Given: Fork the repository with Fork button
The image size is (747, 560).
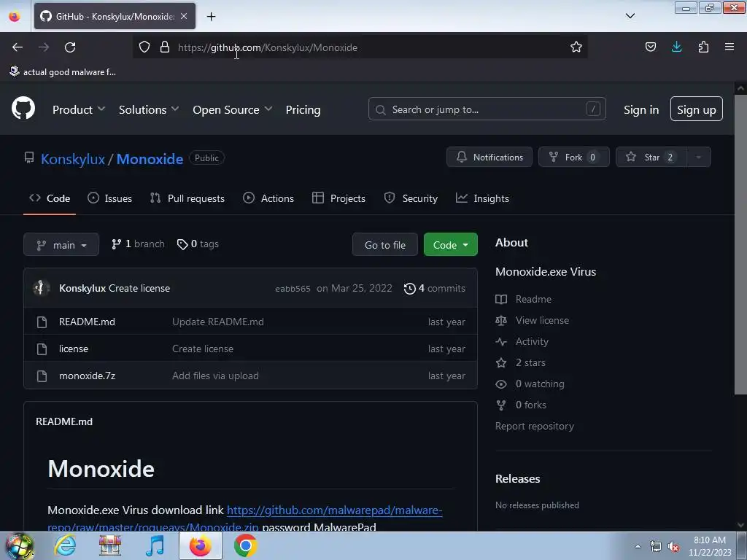Looking at the screenshot, I should pos(573,157).
